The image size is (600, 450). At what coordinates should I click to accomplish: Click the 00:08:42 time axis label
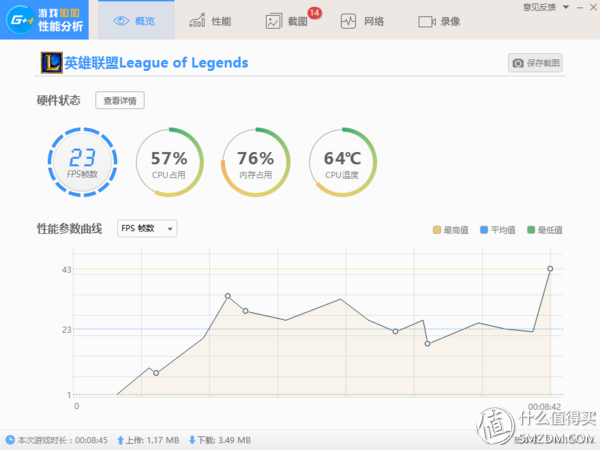pos(544,406)
